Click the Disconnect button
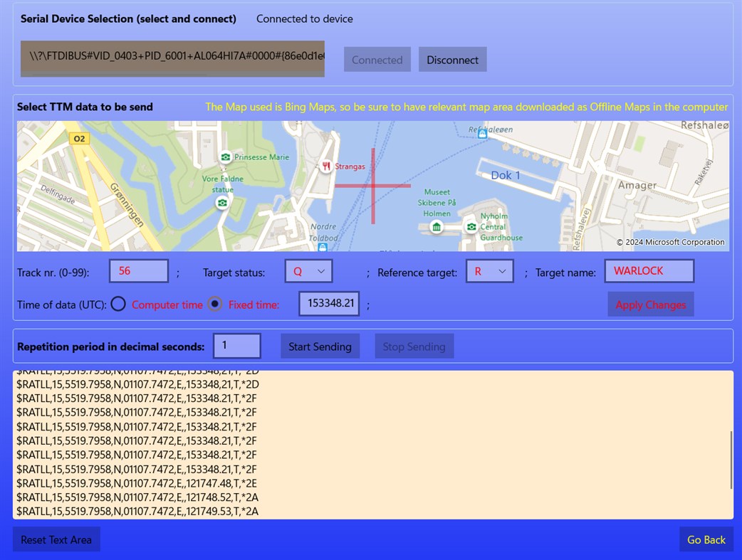The image size is (742, 560). click(452, 60)
